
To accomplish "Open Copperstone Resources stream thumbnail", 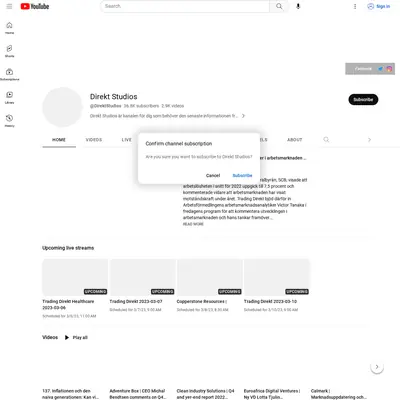I will coord(210,277).
